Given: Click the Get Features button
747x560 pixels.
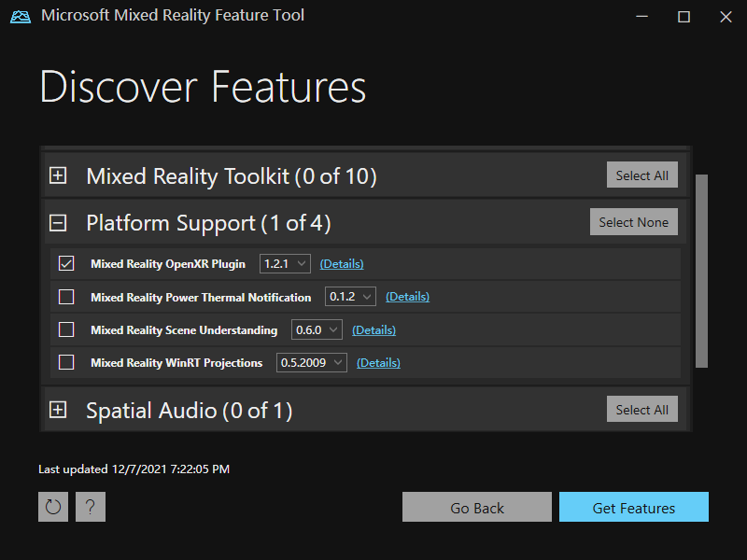Looking at the screenshot, I should pyautogui.click(x=634, y=507).
